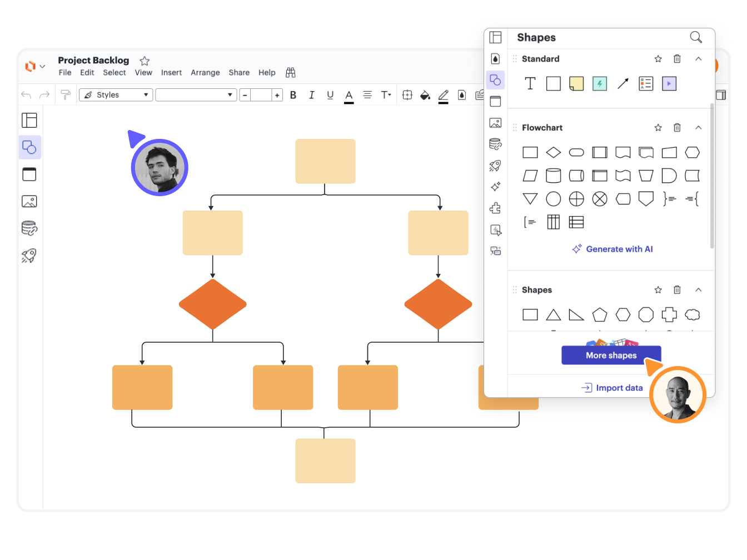Delete the Flowchart shape library via trash icon

[x=677, y=128]
